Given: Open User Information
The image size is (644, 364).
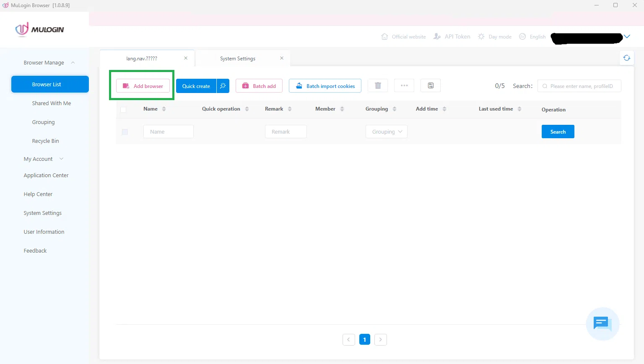Looking at the screenshot, I should (x=44, y=232).
